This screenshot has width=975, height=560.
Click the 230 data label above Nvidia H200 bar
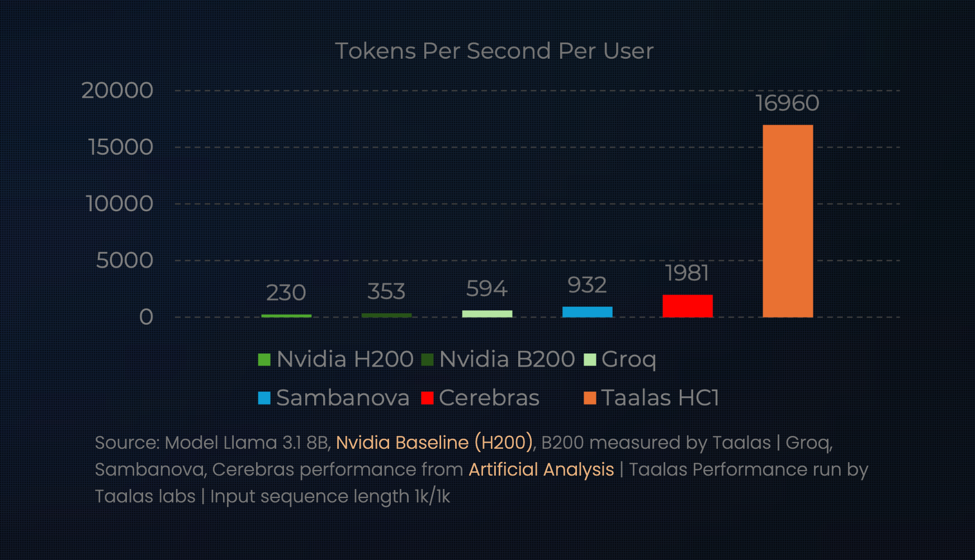[286, 293]
